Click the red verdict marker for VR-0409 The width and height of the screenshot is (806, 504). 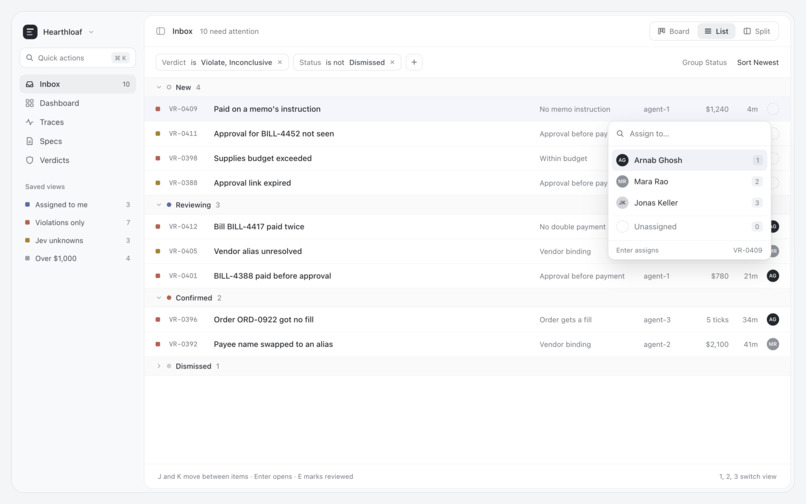(158, 109)
